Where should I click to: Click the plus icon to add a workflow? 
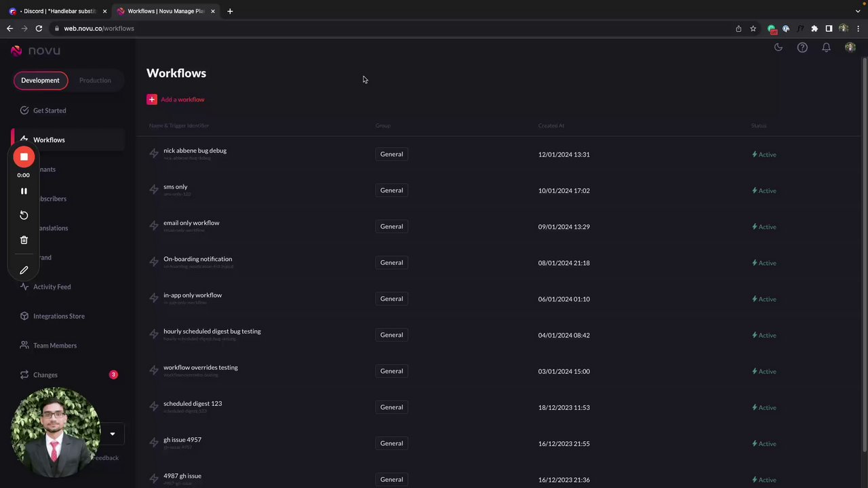point(152,100)
